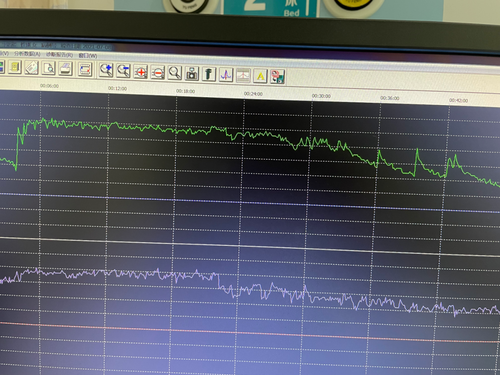Open the ECG waveform icon
Viewport: 500px width, 375px height.
click(x=226, y=75)
